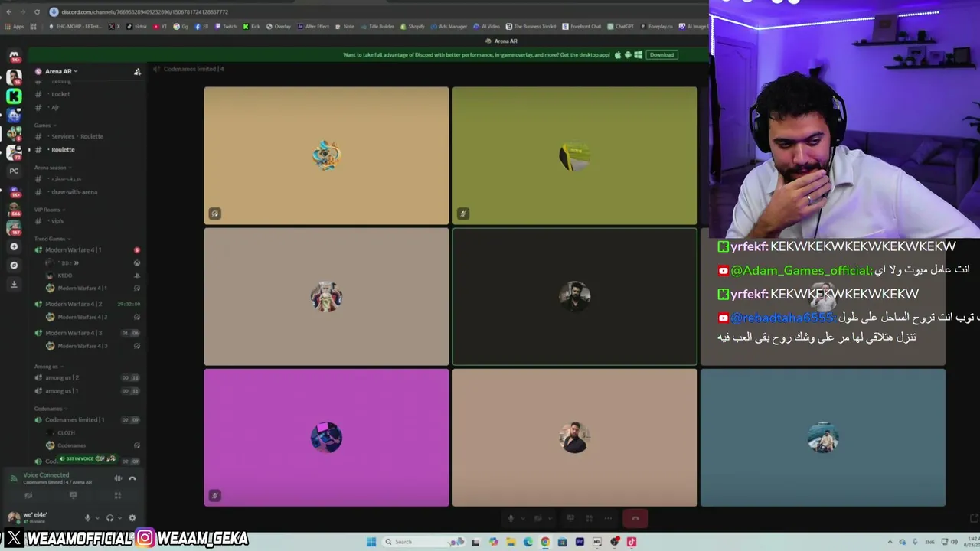Disconnect from voice in Voice Connected panel
980x551 pixels.
[132, 478]
